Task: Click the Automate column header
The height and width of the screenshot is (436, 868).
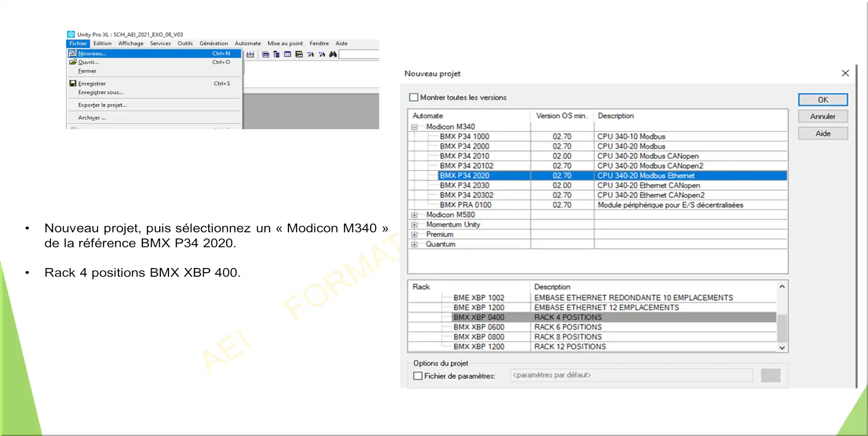Action: click(x=469, y=116)
